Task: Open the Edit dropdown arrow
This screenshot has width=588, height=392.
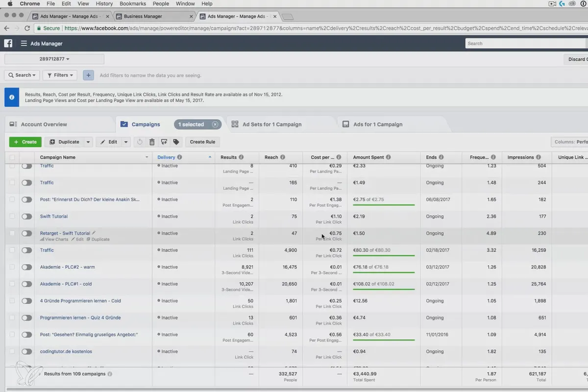Action: click(126, 142)
